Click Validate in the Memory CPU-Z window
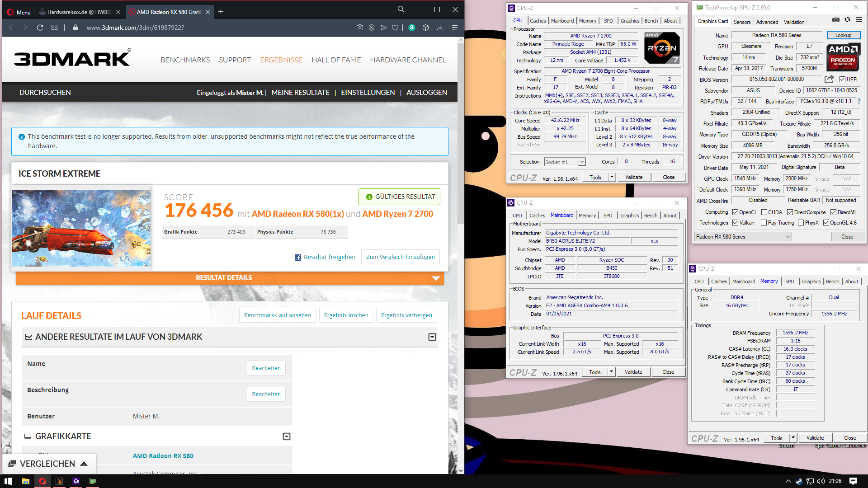This screenshot has height=488, width=868. (815, 438)
